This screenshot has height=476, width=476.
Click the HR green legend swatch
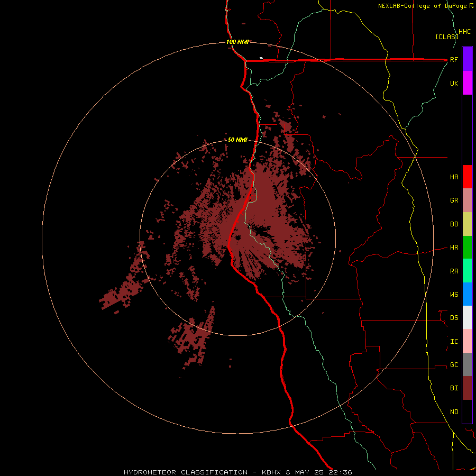(x=467, y=248)
